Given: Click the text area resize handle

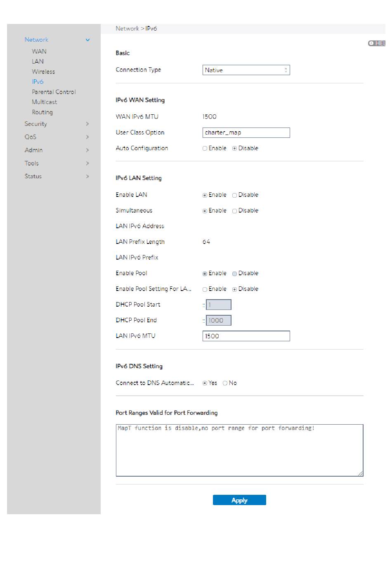Looking at the screenshot, I should 360,474.
